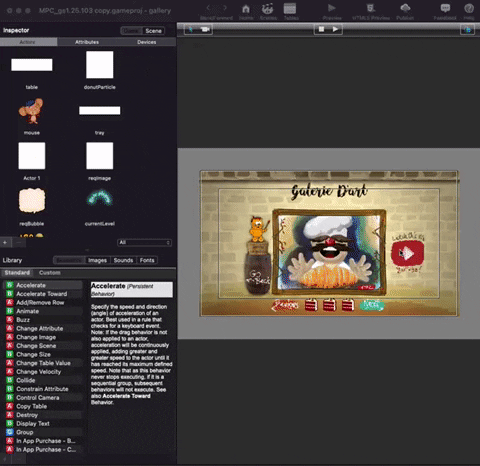Select the Change Image behavior

43,337
